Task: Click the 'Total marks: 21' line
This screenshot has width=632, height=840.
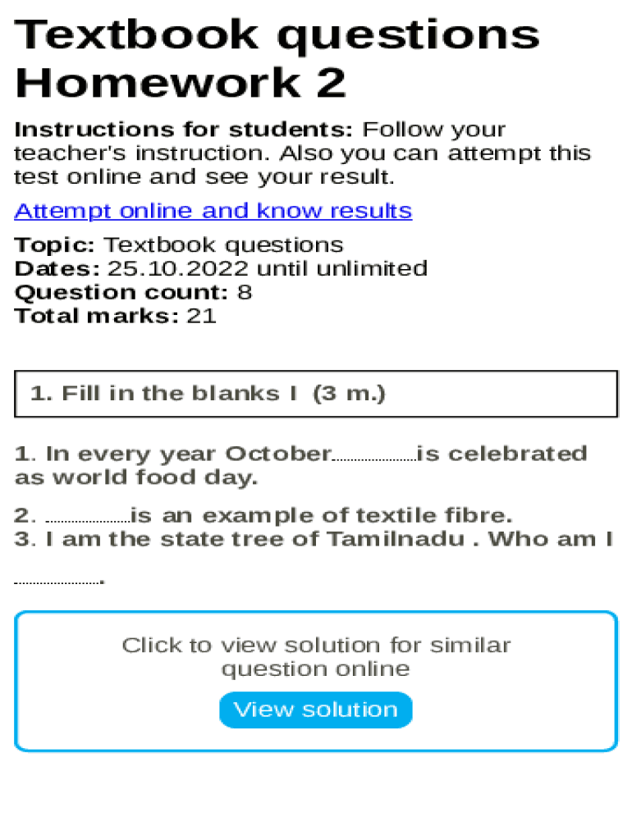Action: coord(116,316)
